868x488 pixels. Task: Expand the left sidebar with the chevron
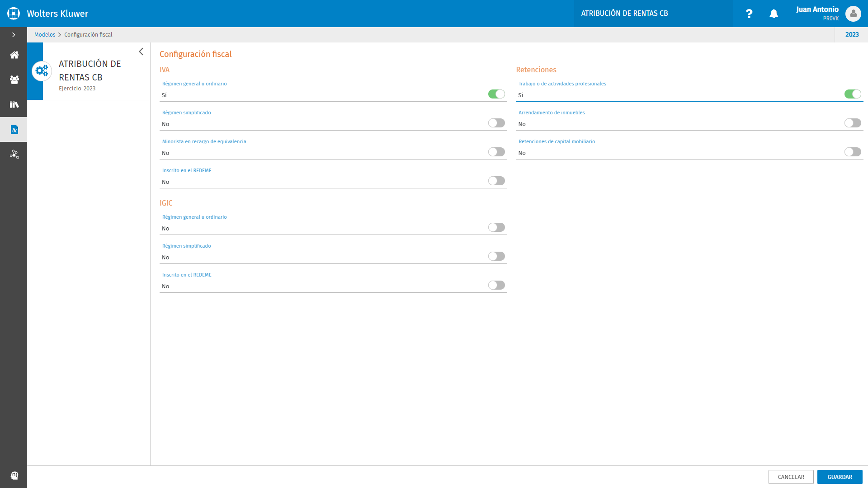click(14, 35)
